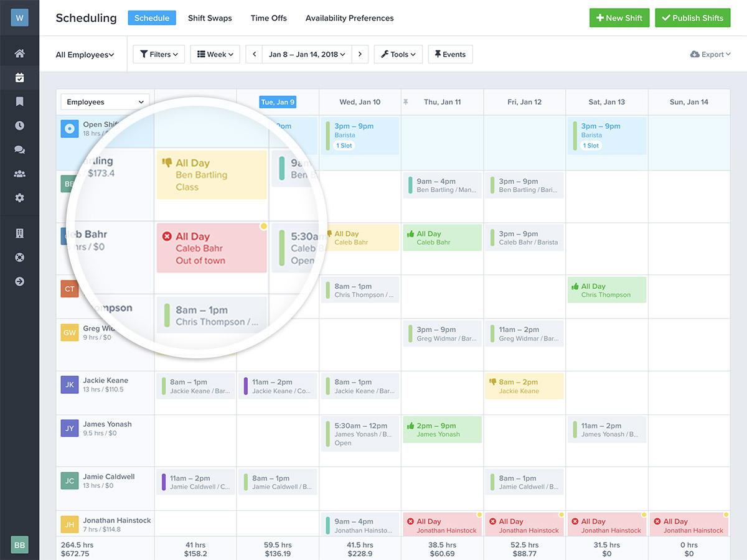Image resolution: width=747 pixels, height=560 pixels.
Task: Open the Employees grouping dropdown
Action: 105,102
